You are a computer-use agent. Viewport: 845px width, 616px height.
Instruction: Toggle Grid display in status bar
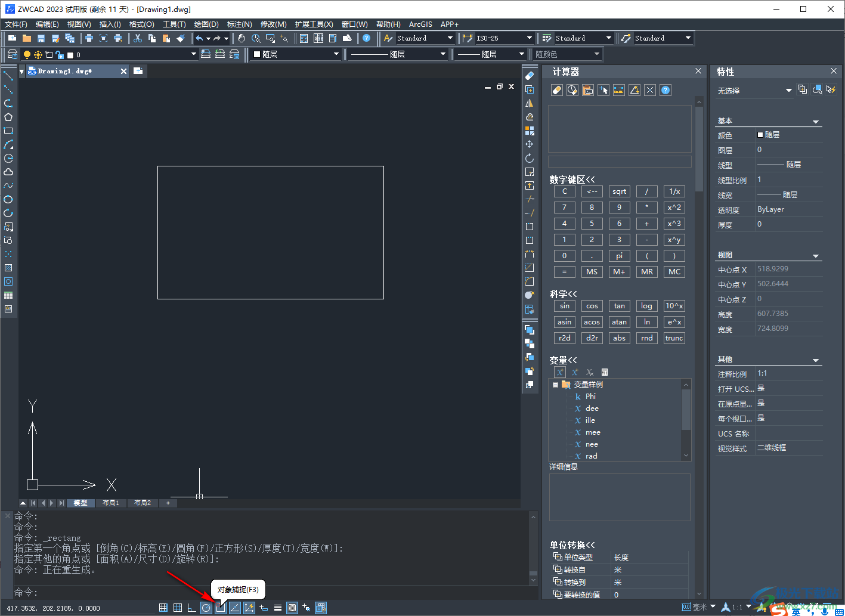tap(177, 608)
